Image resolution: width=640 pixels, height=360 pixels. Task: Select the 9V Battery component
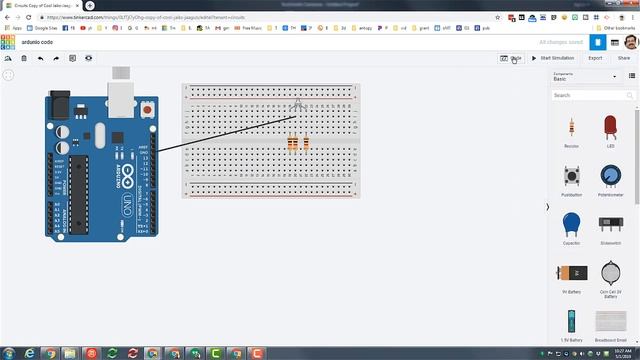tap(571, 278)
